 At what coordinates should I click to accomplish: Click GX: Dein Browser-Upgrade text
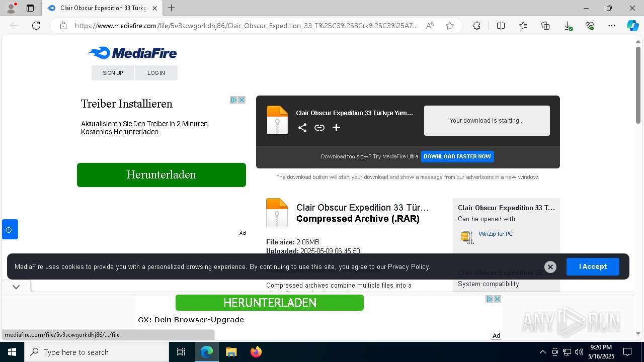[x=191, y=320]
